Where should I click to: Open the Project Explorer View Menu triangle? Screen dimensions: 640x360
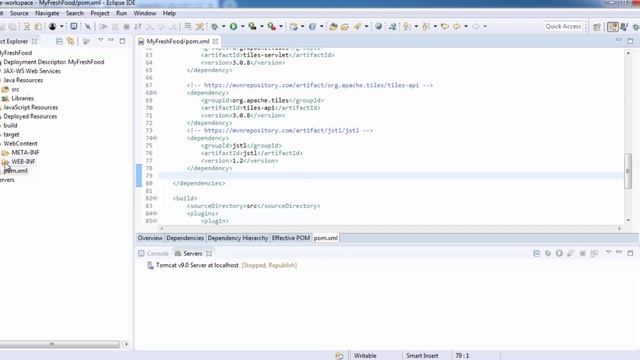100,40
